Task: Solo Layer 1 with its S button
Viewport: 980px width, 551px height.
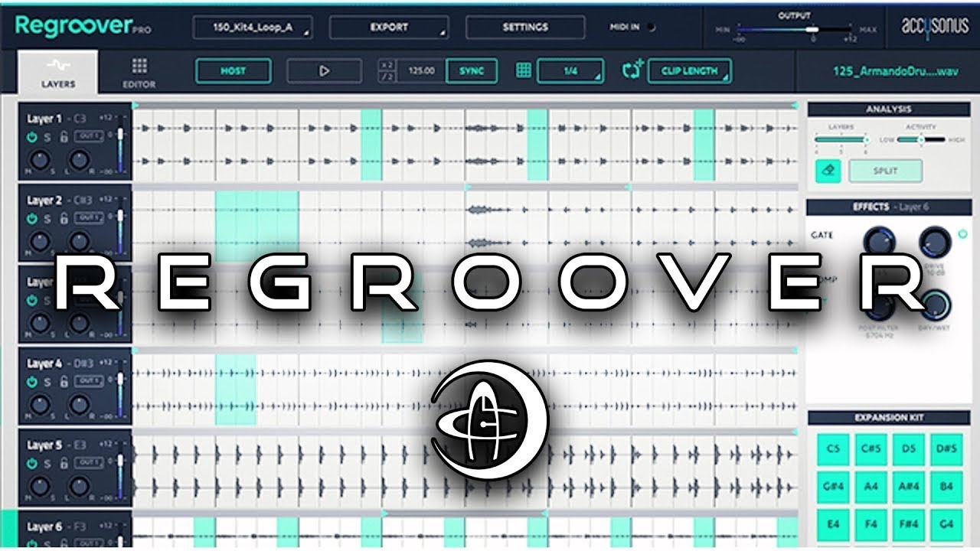Action: click(x=47, y=137)
